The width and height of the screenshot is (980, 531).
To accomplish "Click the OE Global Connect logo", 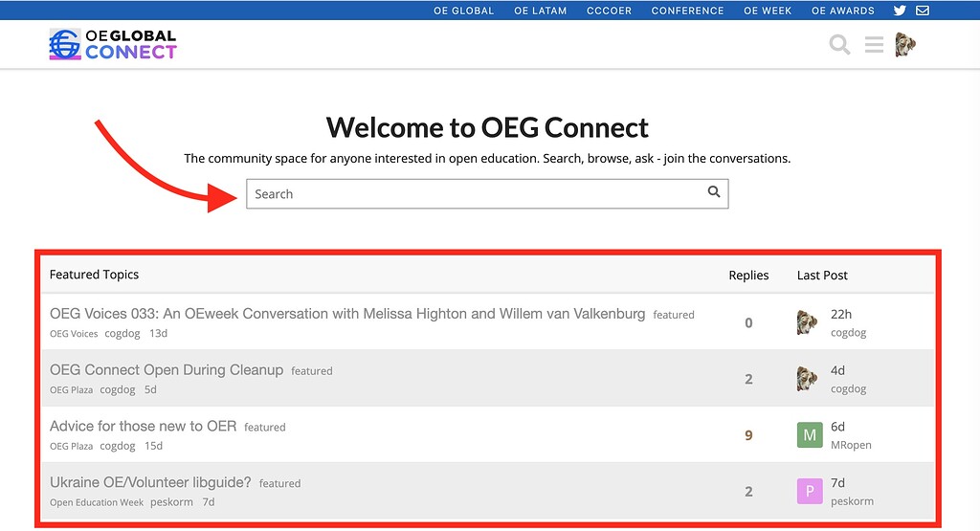I will click(113, 44).
